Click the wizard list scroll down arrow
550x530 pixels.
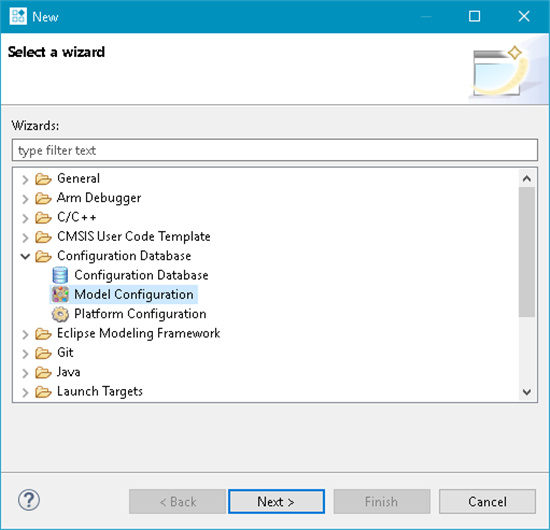[526, 392]
